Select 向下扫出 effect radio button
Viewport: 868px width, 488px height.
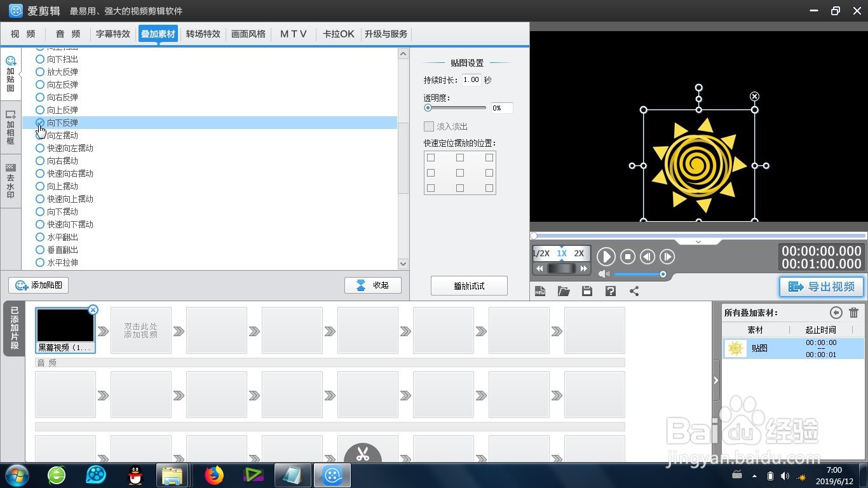tap(40, 59)
